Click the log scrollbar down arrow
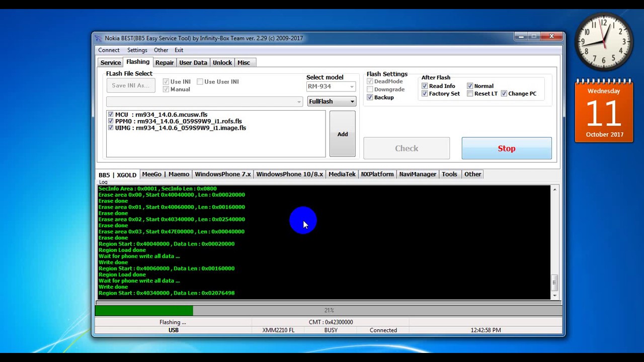Screen dimensions: 644x362 554,296
